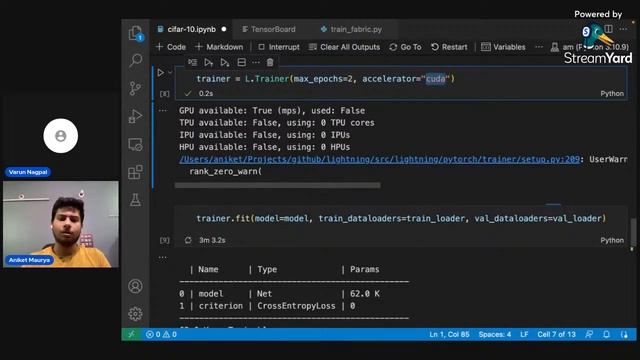640x360 pixels.
Task: Switch to the cifar-10.ipynb tab
Action: [x=192, y=29]
